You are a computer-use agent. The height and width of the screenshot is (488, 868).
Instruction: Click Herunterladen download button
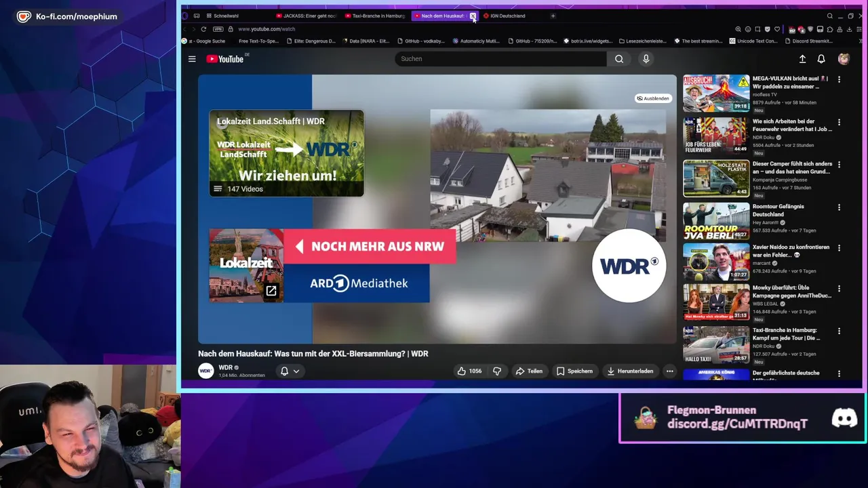[x=630, y=371]
